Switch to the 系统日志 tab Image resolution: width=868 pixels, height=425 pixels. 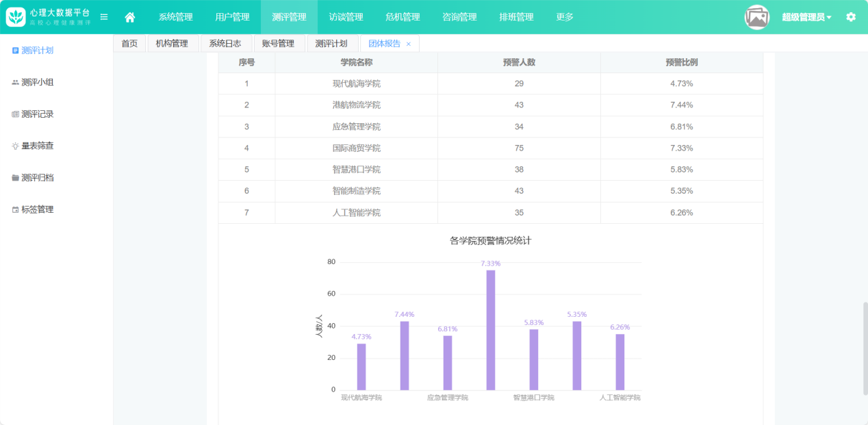click(x=225, y=44)
